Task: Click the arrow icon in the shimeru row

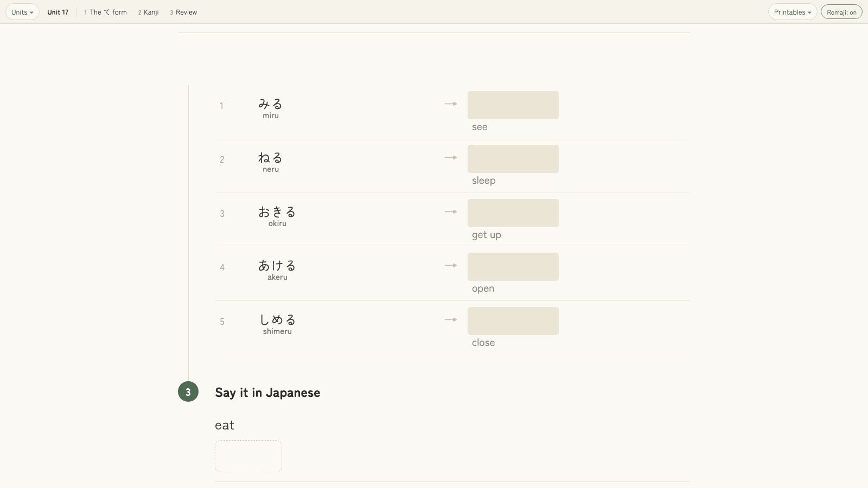Action: (x=451, y=319)
